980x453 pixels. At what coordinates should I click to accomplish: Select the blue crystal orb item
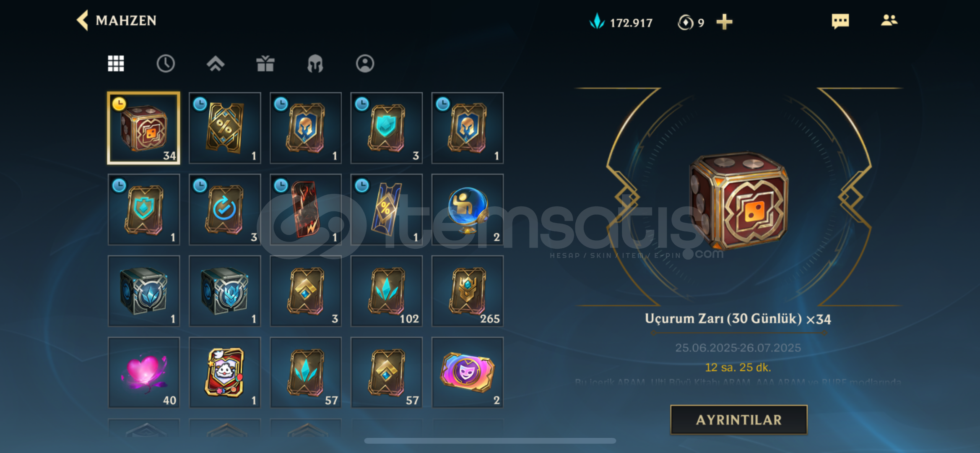[x=468, y=209]
